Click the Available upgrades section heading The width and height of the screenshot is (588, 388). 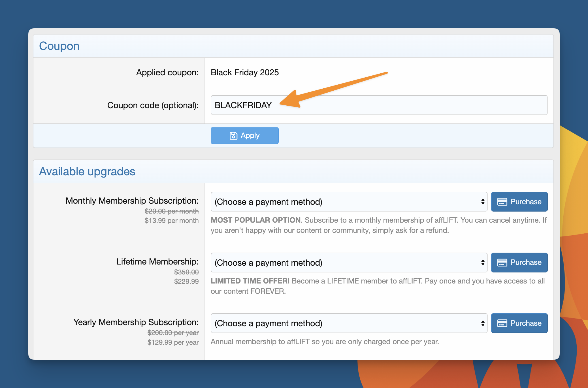pos(87,172)
